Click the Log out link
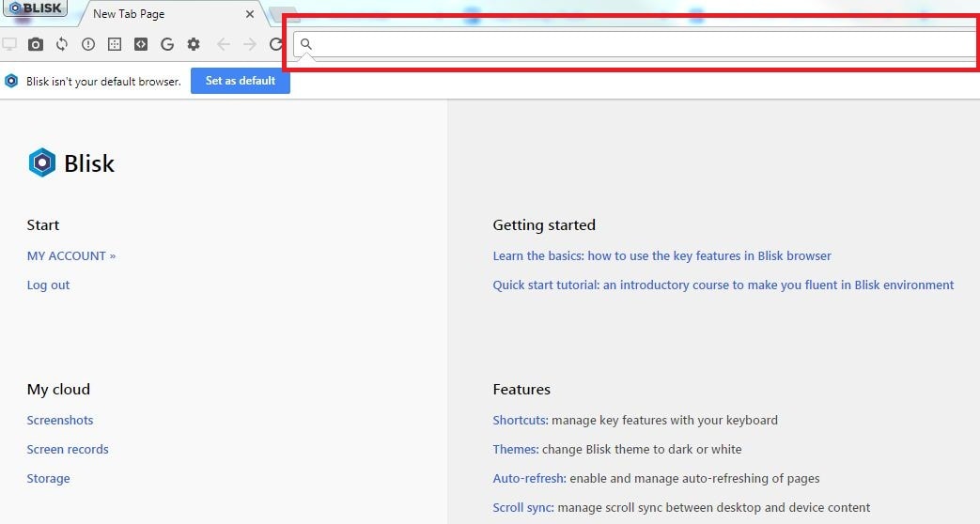This screenshot has height=524, width=980. tap(48, 285)
